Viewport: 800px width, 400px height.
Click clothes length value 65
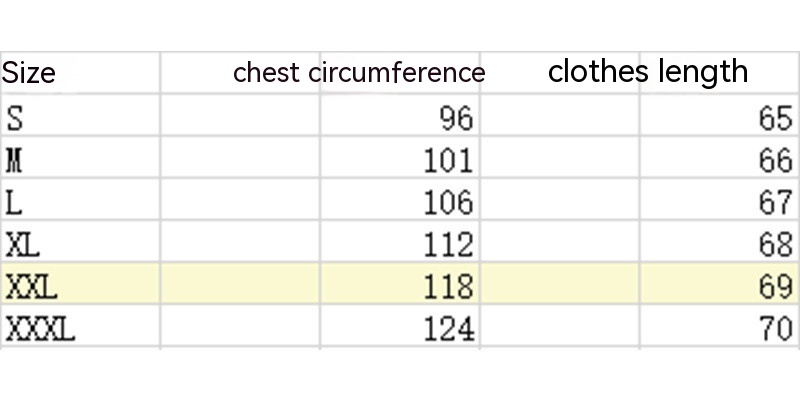pyautogui.click(x=775, y=119)
